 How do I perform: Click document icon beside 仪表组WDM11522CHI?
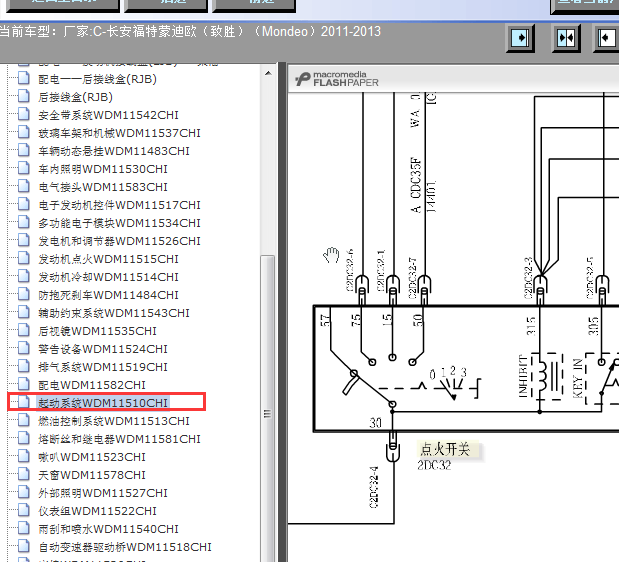pos(24,510)
